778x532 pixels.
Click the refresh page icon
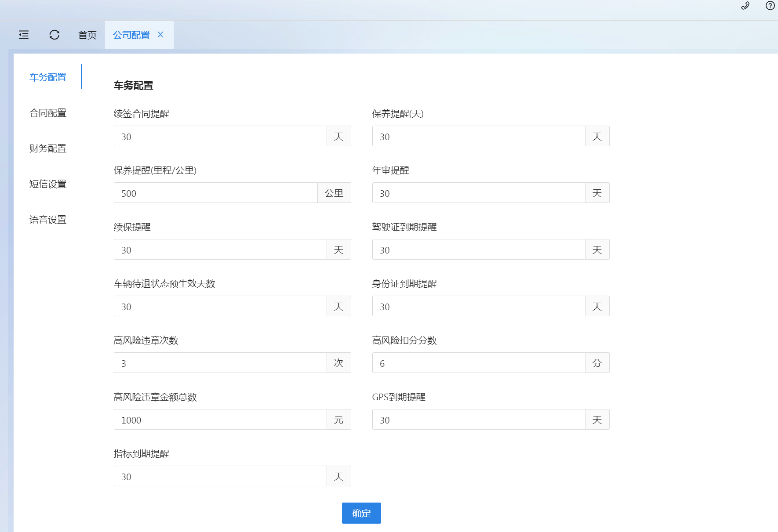coord(55,35)
